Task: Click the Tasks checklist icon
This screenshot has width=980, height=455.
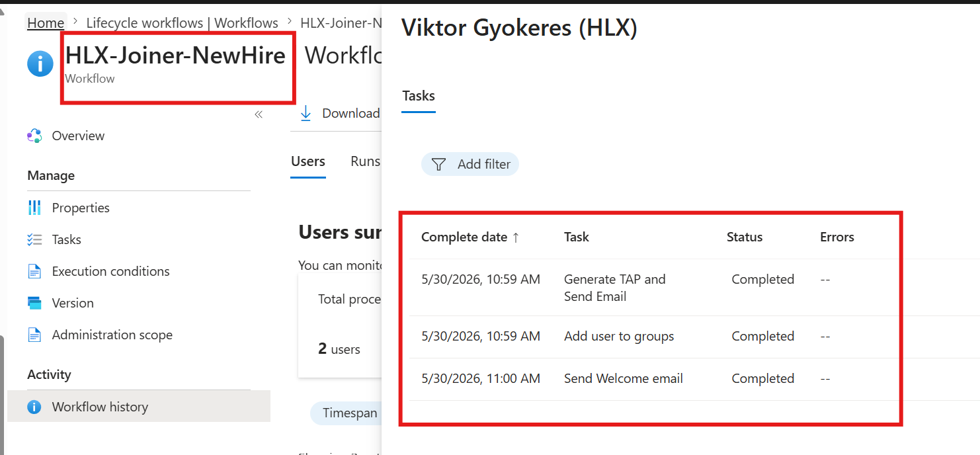Action: tap(34, 239)
